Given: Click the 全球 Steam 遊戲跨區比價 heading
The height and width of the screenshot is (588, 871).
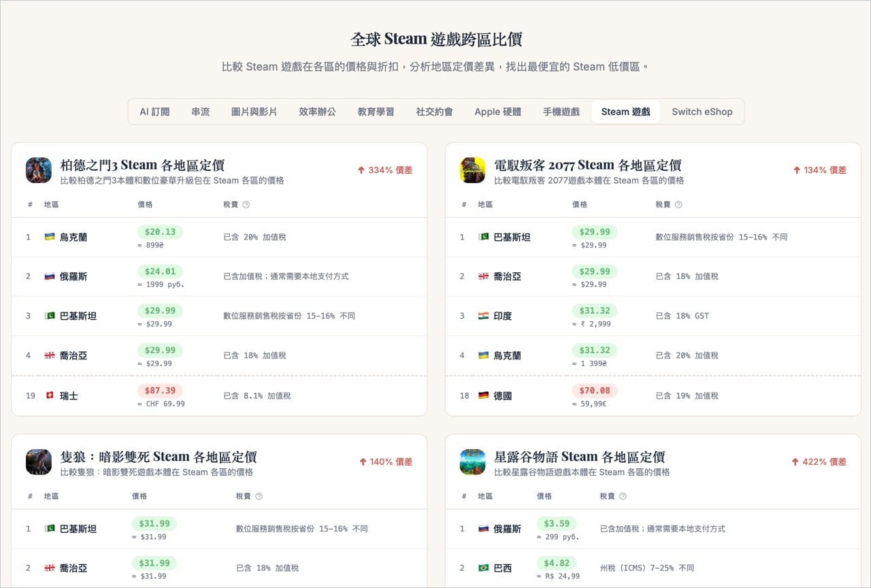Looking at the screenshot, I should [x=436, y=39].
